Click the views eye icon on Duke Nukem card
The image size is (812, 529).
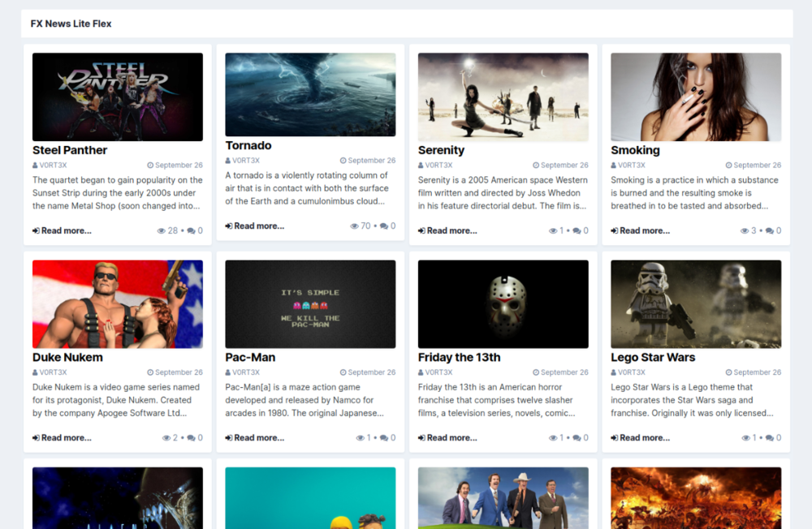[x=166, y=438]
